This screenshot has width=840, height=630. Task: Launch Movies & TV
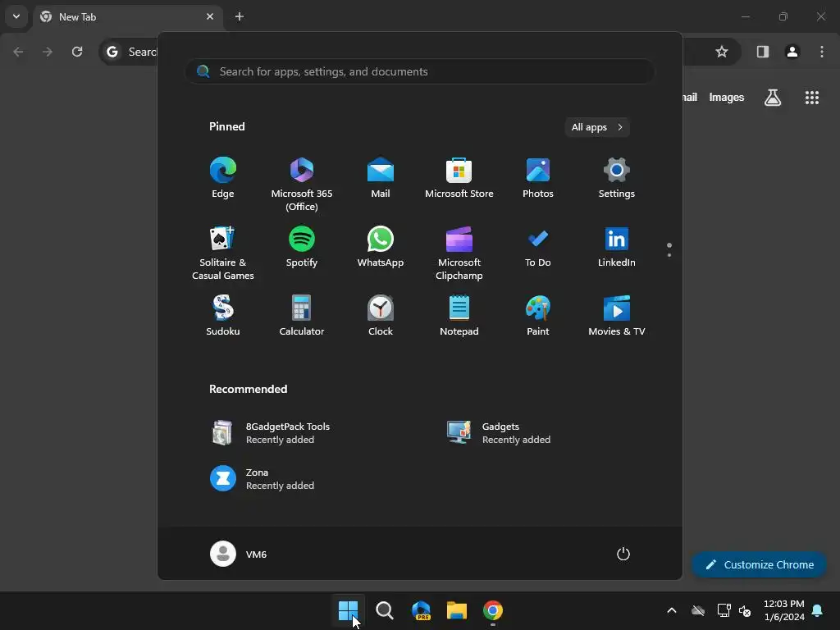tap(617, 316)
